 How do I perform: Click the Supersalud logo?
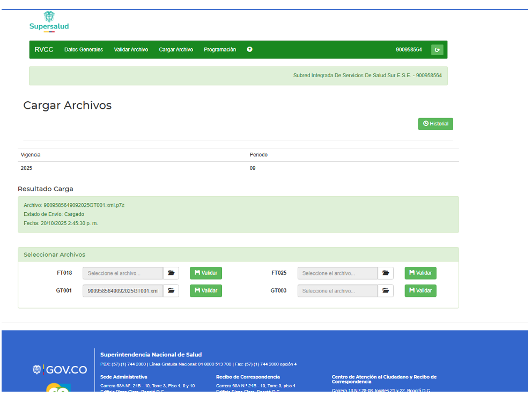pos(49,21)
